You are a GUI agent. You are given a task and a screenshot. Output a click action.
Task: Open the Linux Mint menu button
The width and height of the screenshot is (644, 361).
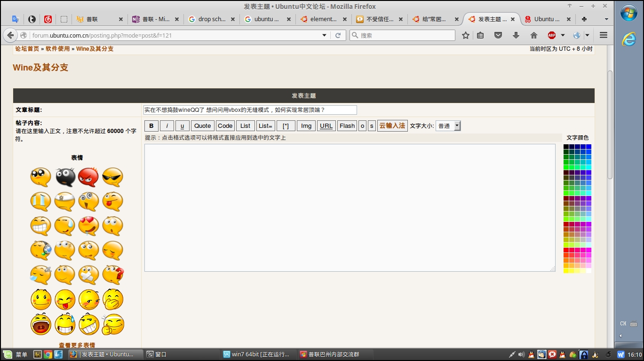[x=16, y=354]
